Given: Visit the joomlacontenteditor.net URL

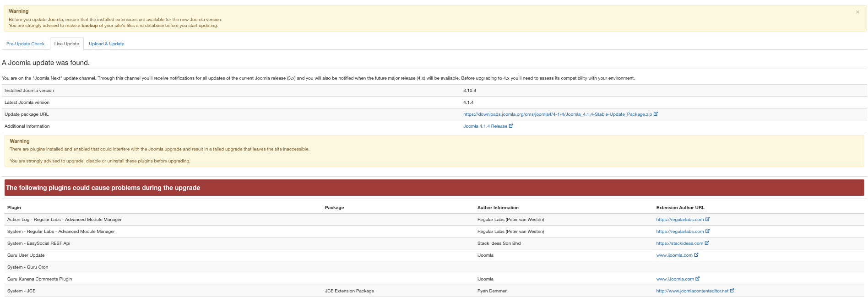Looking at the screenshot, I should tap(692, 291).
